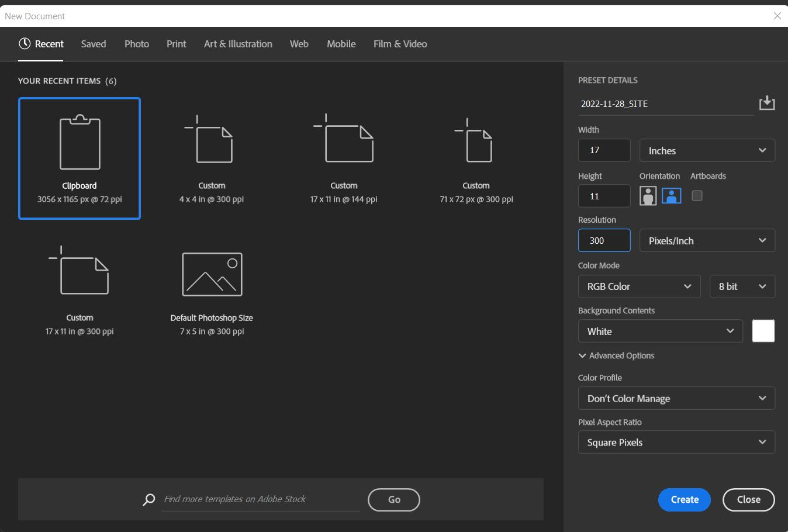Switch to the Photo tab
The height and width of the screenshot is (532, 788).
pos(137,44)
